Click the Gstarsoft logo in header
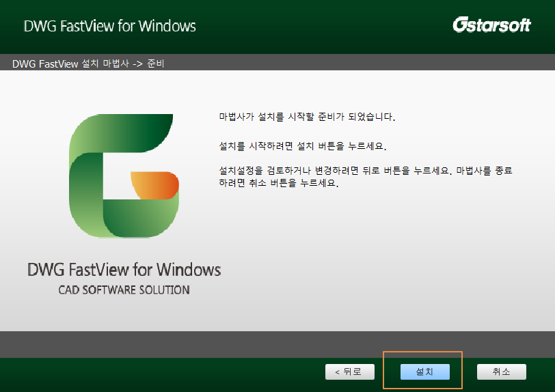555x392 pixels. (491, 25)
